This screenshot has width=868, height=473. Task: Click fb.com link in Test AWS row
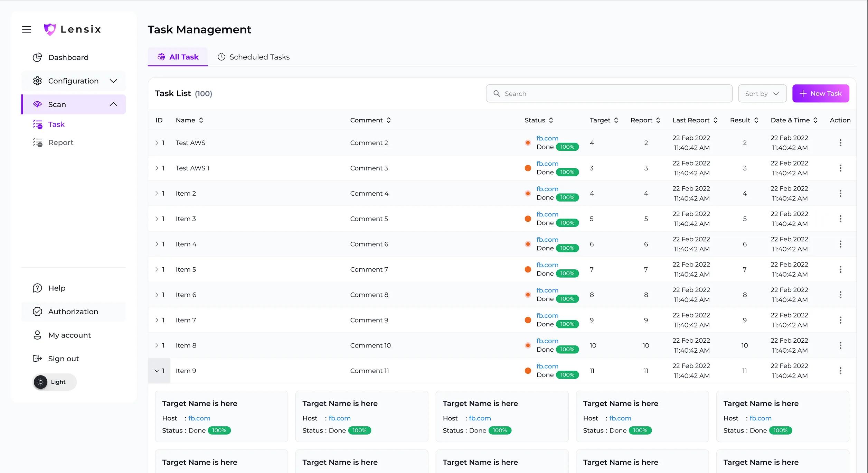pyautogui.click(x=547, y=138)
